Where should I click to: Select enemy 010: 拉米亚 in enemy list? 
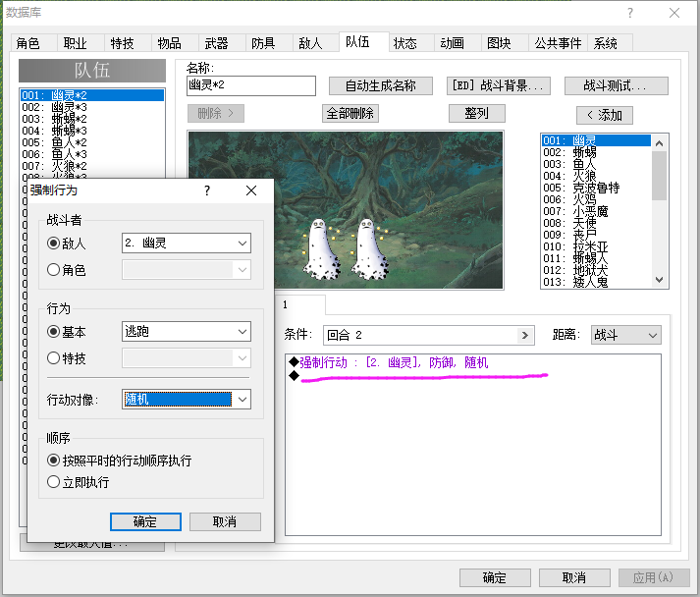tap(597, 246)
